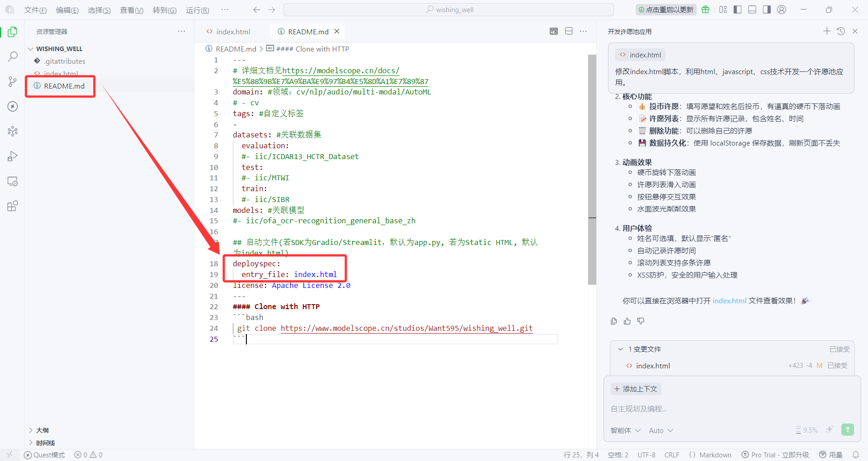Open the 文件(F) menu

pyautogui.click(x=35, y=10)
